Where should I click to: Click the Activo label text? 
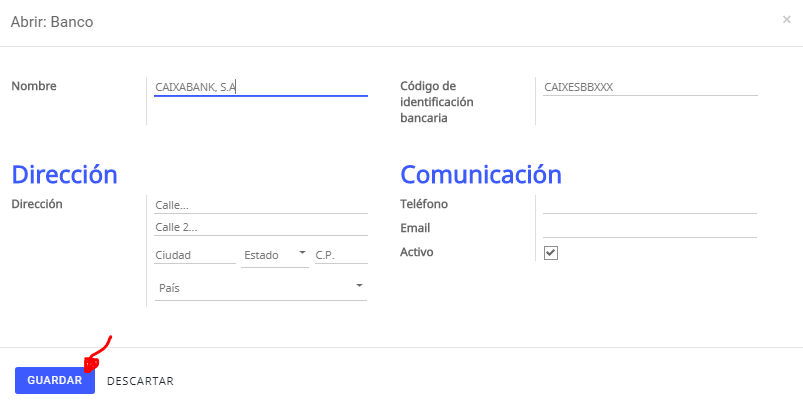tap(416, 252)
